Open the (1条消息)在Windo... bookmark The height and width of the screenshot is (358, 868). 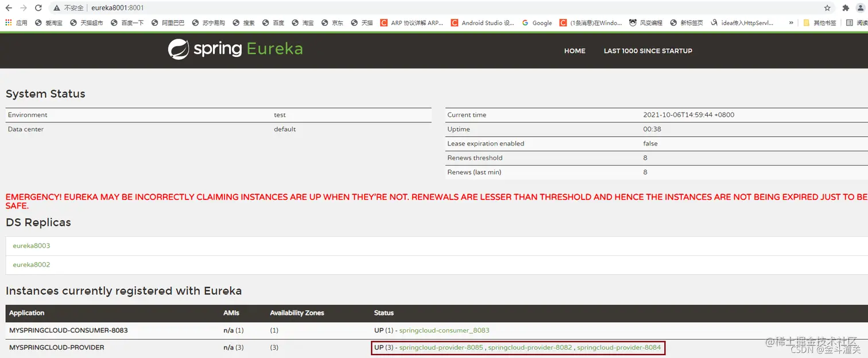[x=591, y=23]
